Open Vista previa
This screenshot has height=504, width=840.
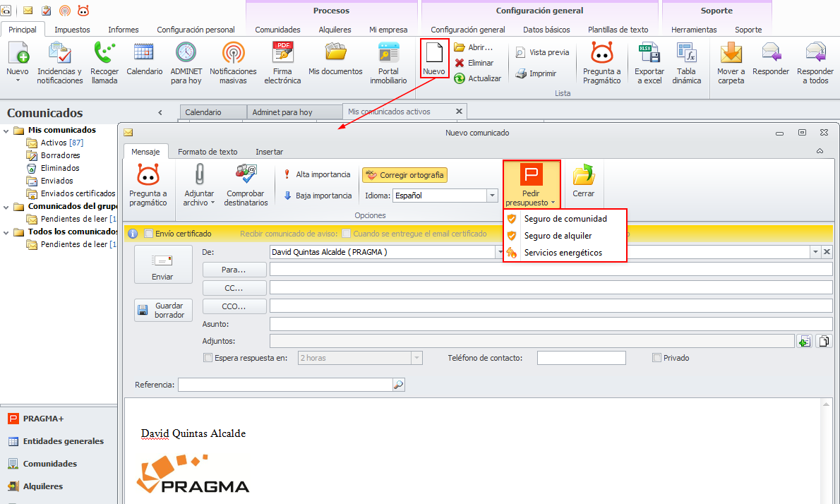click(x=542, y=52)
